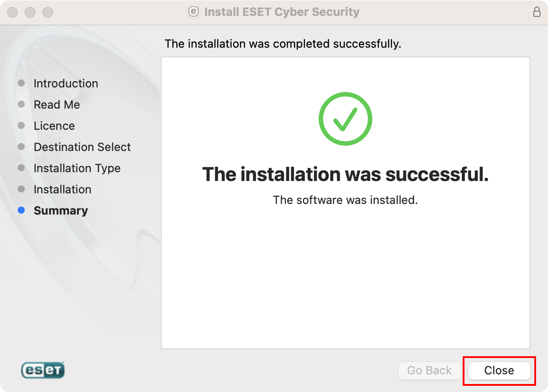The width and height of the screenshot is (548, 392).
Task: Click the red window close light
Action: [x=12, y=12]
